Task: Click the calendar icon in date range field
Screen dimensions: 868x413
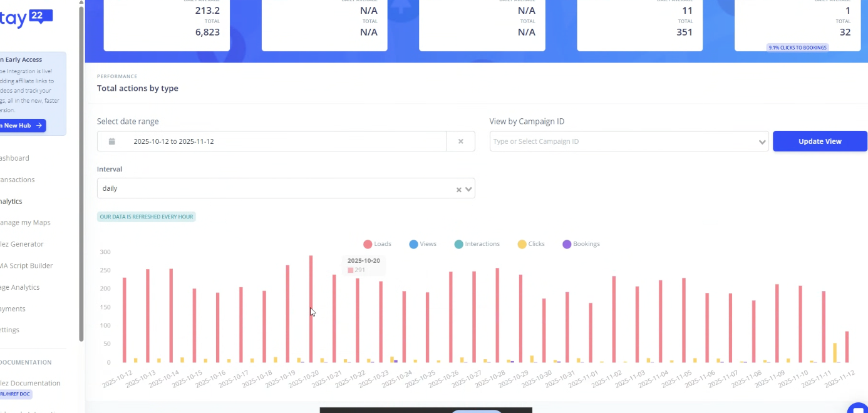Action: 112,141
